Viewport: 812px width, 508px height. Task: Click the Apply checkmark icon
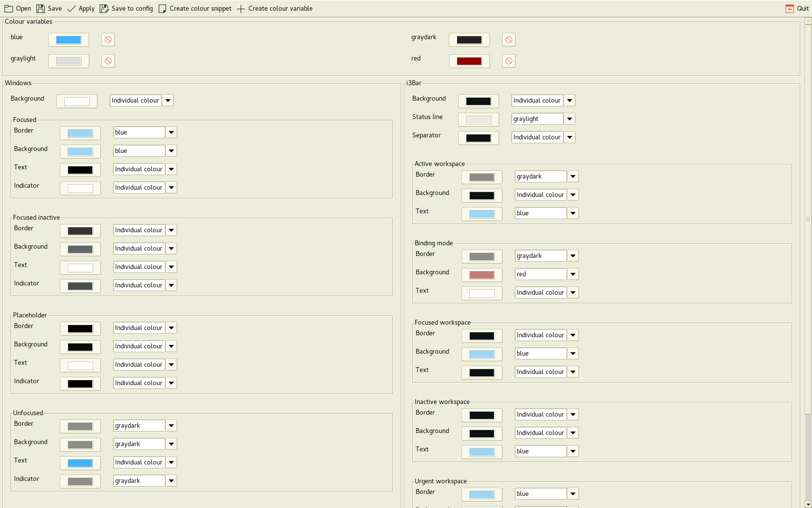coord(72,9)
